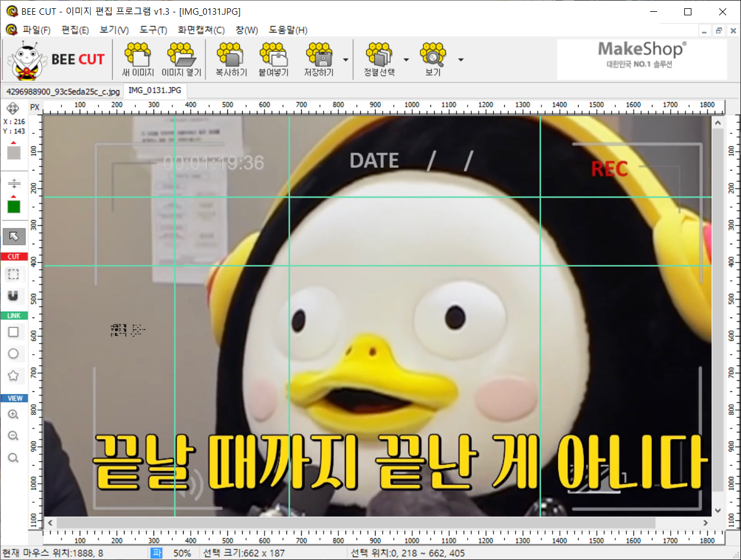
Task: Switch to the 4296988900_93c5eda25c_c.jpg tab
Action: coord(63,91)
